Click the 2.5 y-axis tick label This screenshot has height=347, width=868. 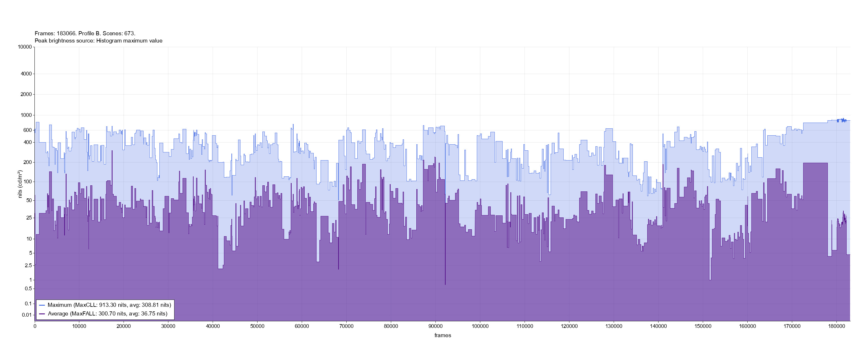click(28, 265)
